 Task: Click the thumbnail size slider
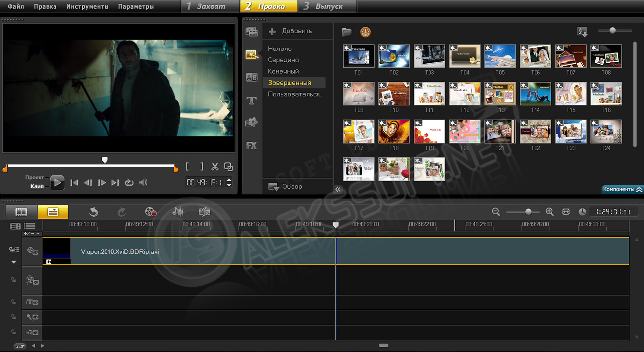click(613, 31)
